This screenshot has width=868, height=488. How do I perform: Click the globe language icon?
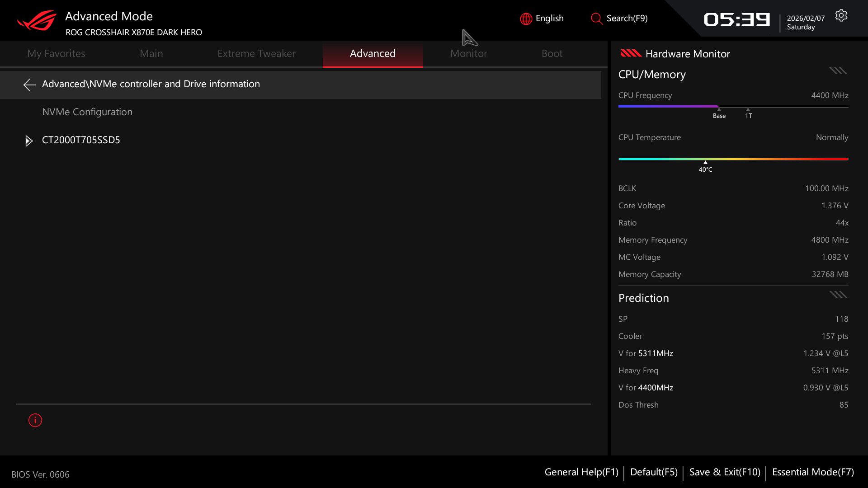coord(526,19)
